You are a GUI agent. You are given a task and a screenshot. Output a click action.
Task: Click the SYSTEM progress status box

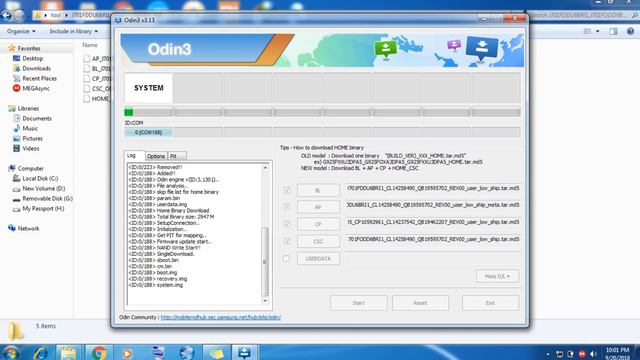(x=149, y=88)
